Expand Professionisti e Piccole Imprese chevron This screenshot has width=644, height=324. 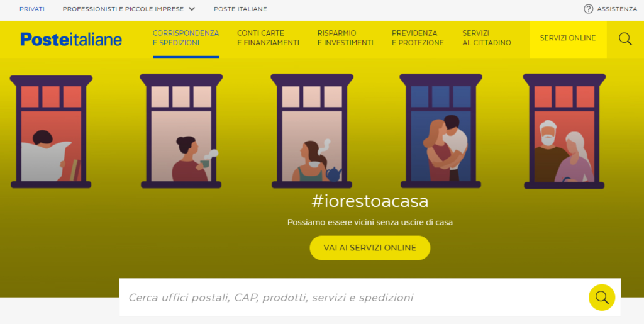coord(192,9)
